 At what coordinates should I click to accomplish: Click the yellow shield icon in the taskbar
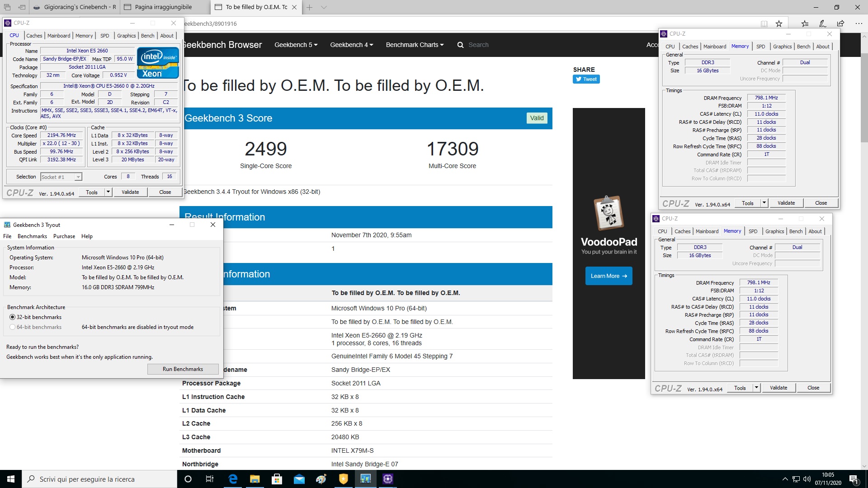coord(344,479)
